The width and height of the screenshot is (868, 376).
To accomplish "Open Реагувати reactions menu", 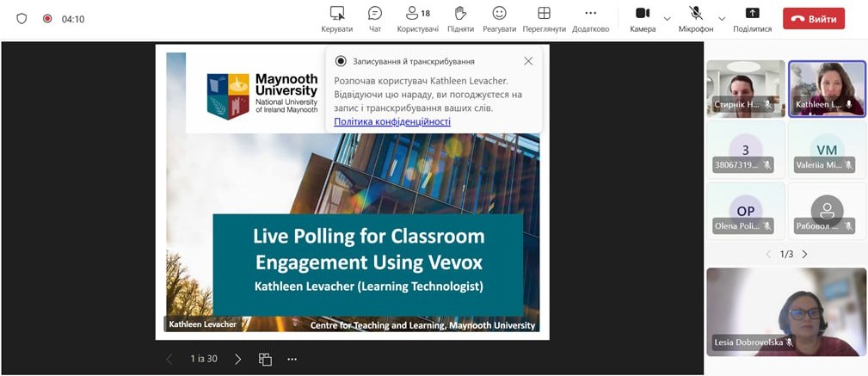I will 499,19.
